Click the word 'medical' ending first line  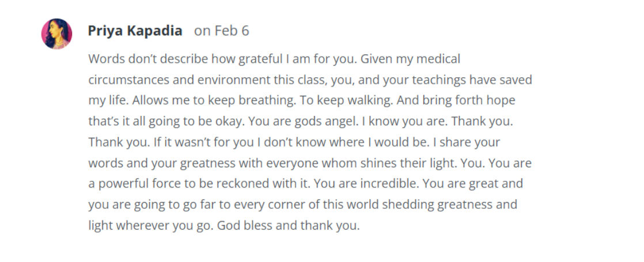tap(438, 59)
